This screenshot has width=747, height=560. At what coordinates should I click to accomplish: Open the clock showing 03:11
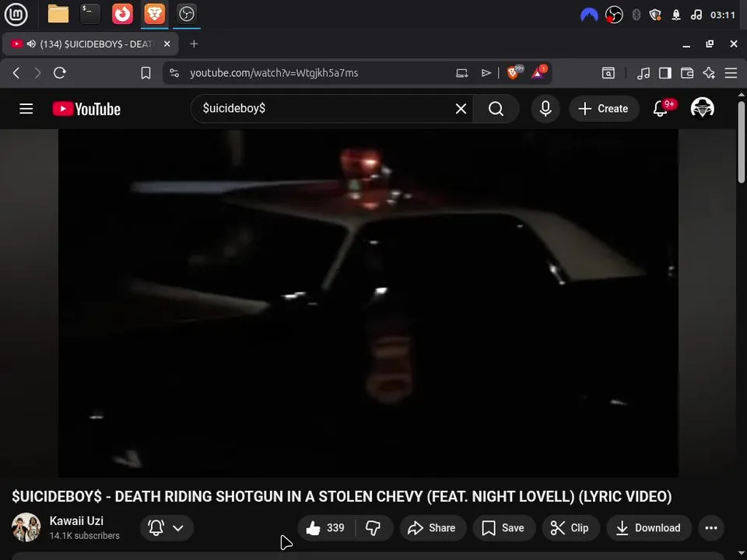(x=723, y=16)
